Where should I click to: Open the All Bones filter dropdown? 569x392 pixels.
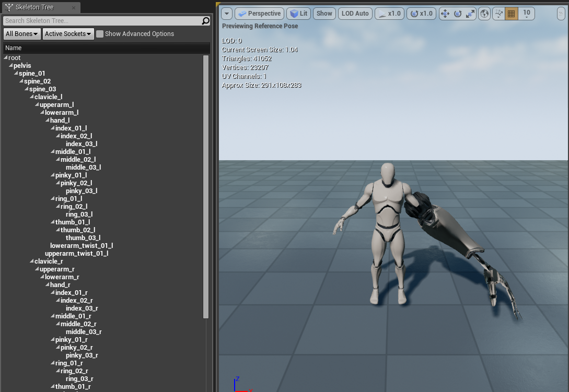coord(22,34)
